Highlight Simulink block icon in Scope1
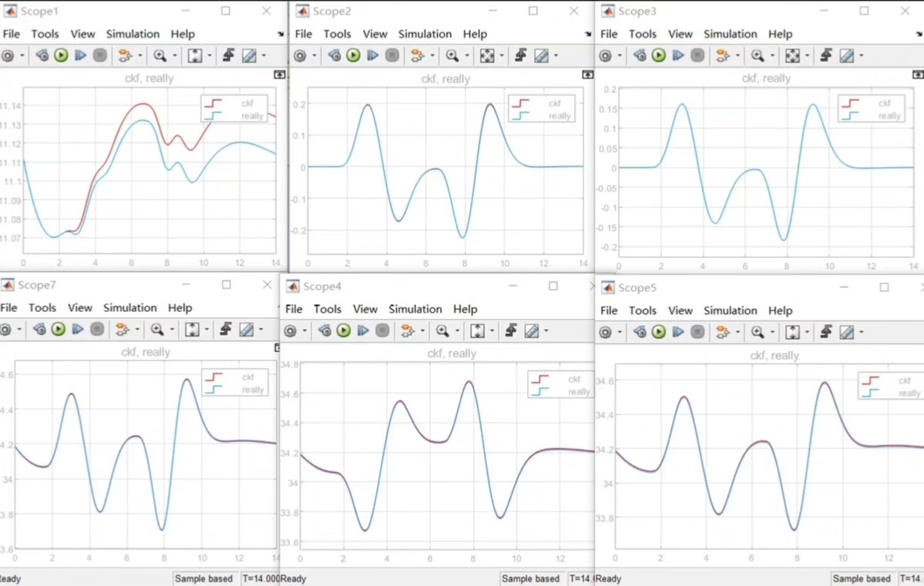Viewport: 924px width, 586px height. pos(124,55)
